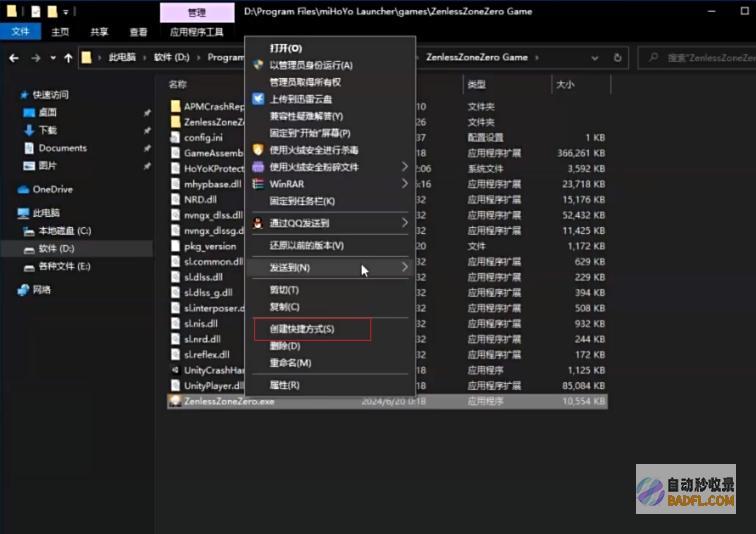This screenshot has height=534, width=756.
Task: Open the recent locations dropdown arrow
Action: click(x=53, y=58)
